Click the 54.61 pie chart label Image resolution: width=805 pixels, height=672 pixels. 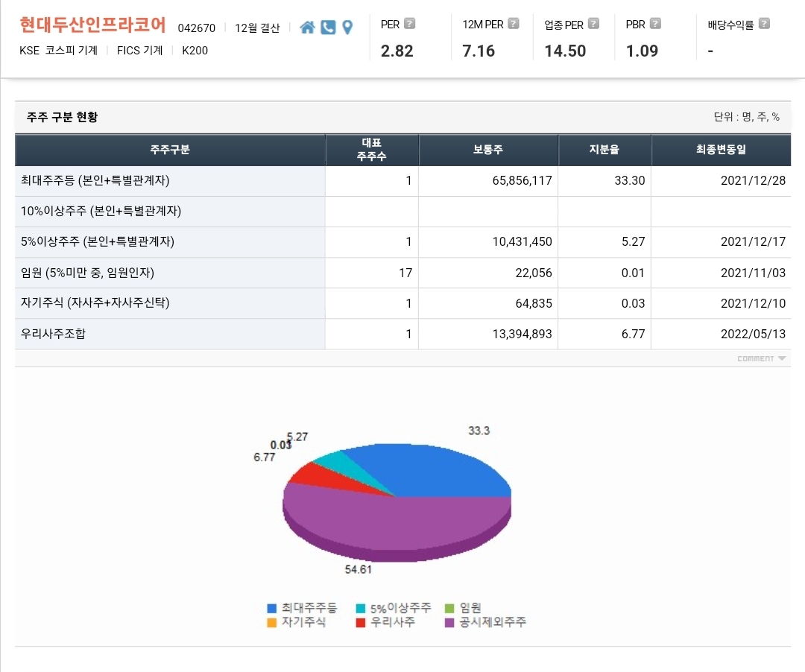[x=359, y=569]
